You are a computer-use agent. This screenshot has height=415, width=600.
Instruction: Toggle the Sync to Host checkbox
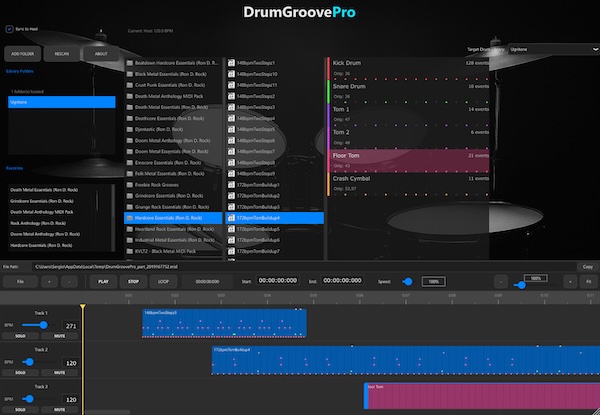9,29
